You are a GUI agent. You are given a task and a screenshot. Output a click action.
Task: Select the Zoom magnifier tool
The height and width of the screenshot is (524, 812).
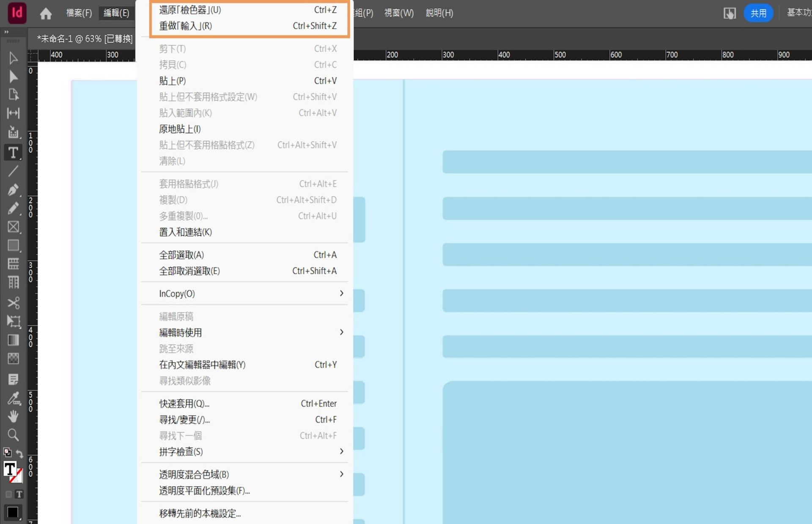pyautogui.click(x=13, y=435)
